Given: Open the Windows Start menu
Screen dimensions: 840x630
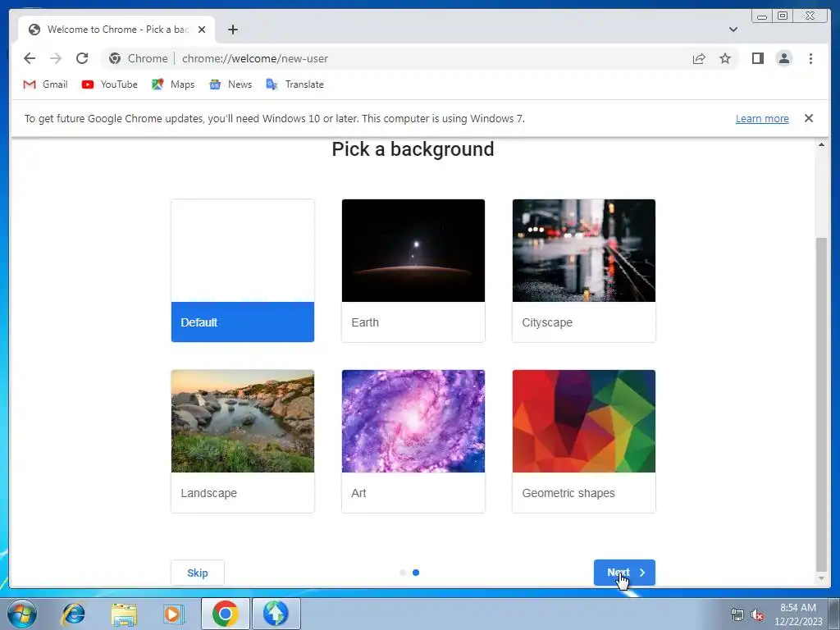Looking at the screenshot, I should [x=22, y=614].
